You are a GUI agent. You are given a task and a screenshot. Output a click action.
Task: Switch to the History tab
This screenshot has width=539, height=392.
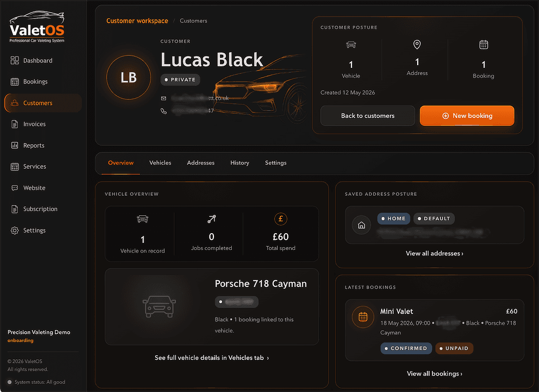pyautogui.click(x=240, y=163)
